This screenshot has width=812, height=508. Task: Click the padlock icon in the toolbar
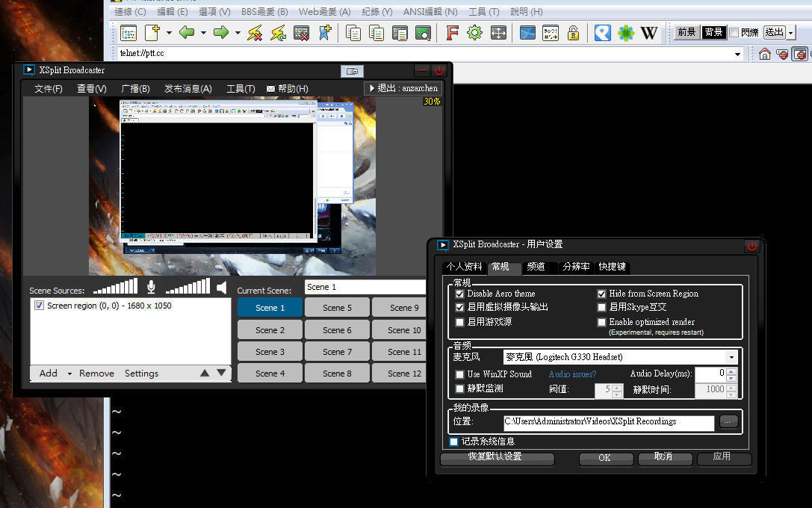573,33
